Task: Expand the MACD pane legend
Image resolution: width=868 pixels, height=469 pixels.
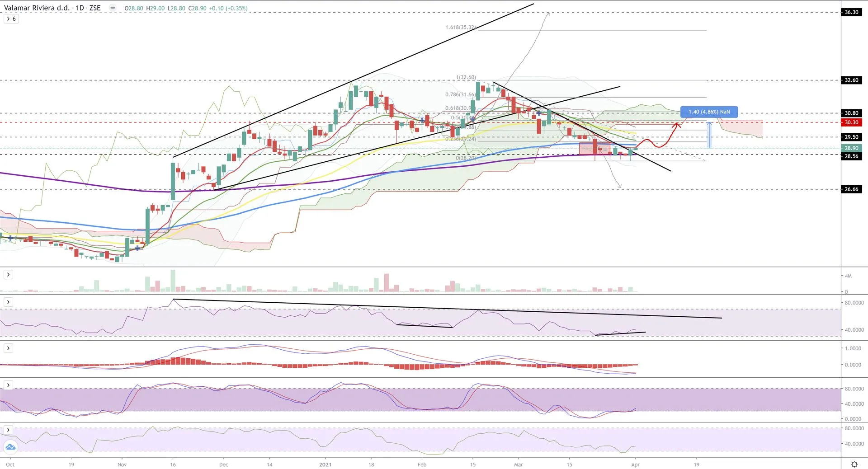Action: (x=8, y=348)
